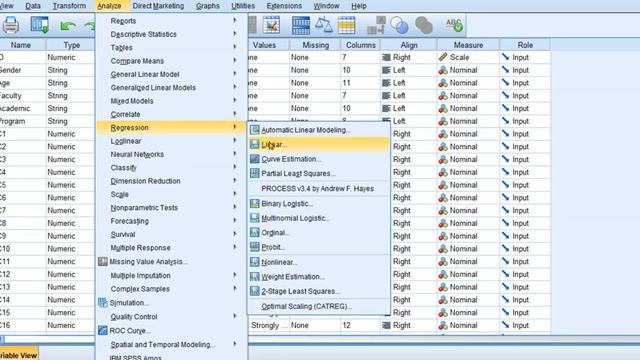Click the Automatic Linear Modeling icon

[255, 130]
